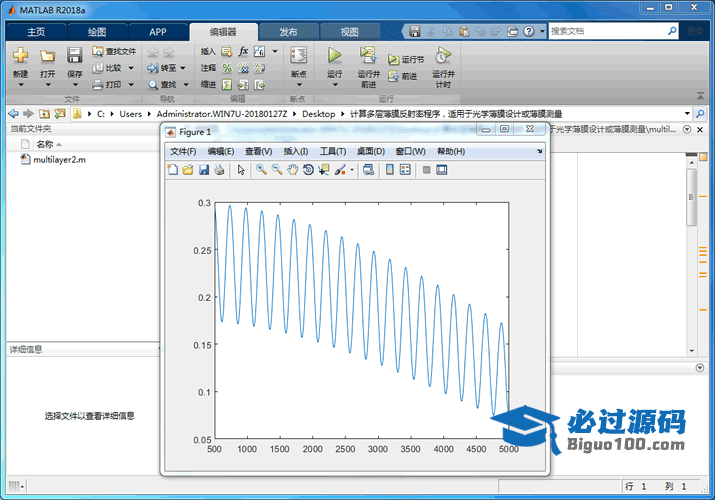The image size is (715, 500).
Task: Click the 断点 breakpoints icon
Action: click(299, 56)
